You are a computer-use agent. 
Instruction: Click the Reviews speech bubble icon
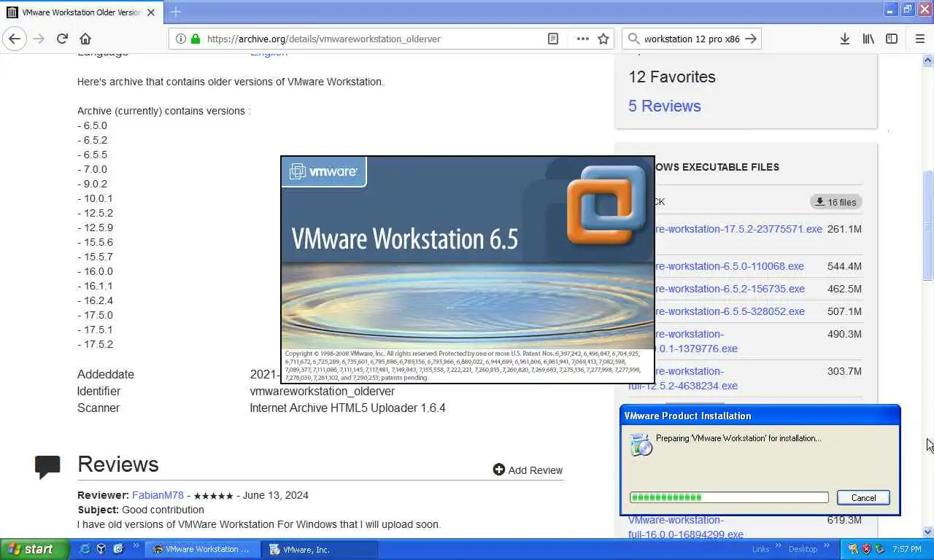pyautogui.click(x=47, y=467)
